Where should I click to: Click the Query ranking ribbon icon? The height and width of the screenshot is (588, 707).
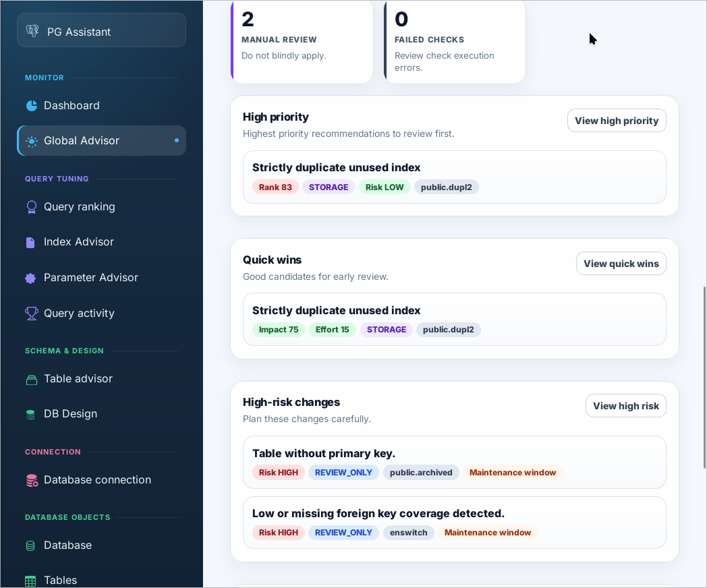point(32,207)
